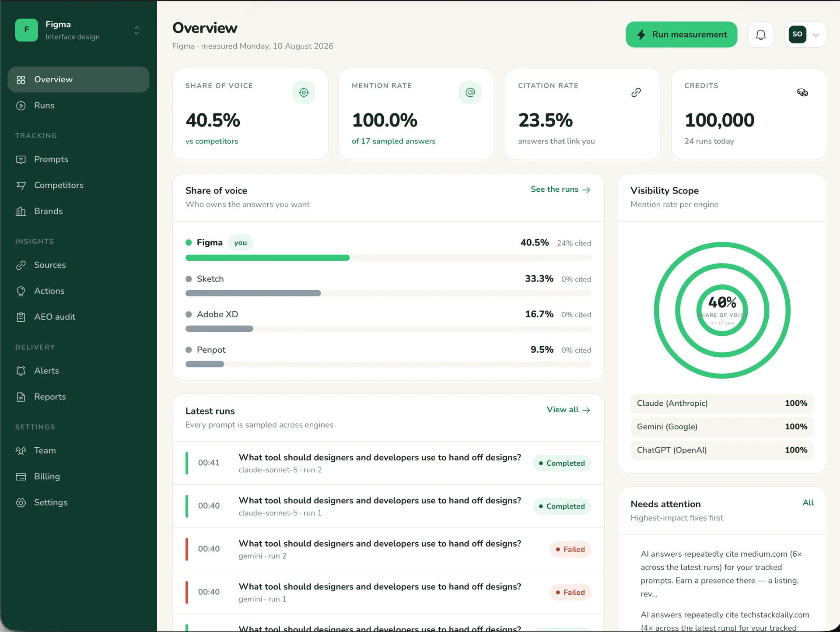
Task: Click the 100,000 credits value
Action: pyautogui.click(x=719, y=120)
